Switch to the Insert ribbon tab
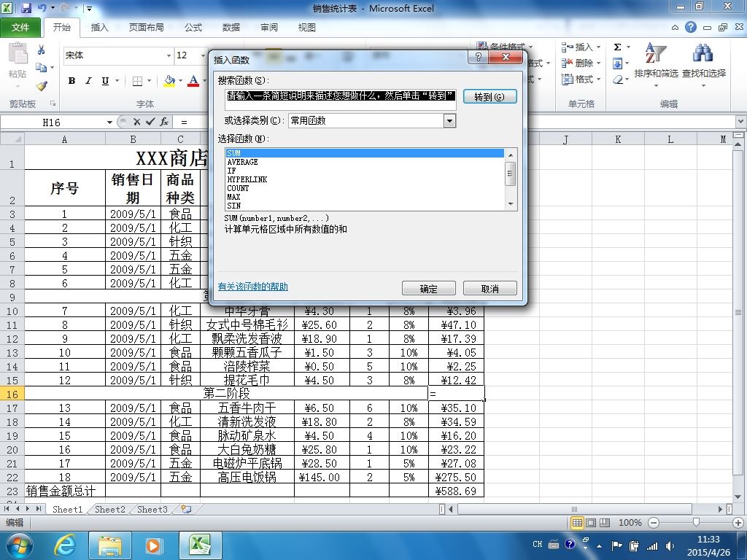Image resolution: width=747 pixels, height=560 pixels. [99, 28]
